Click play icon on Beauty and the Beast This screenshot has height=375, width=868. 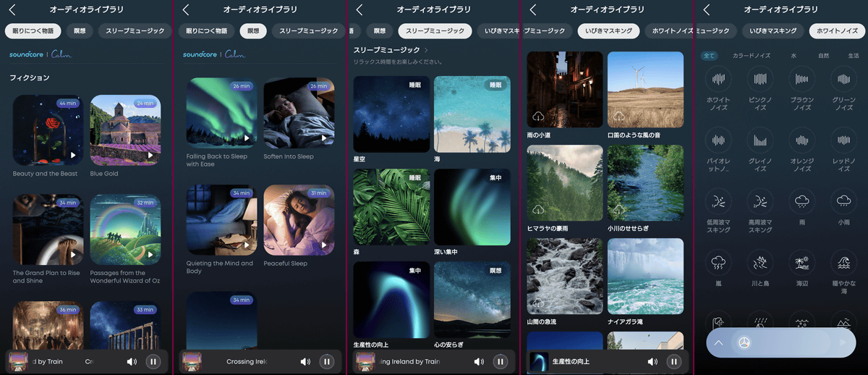pyautogui.click(x=72, y=155)
